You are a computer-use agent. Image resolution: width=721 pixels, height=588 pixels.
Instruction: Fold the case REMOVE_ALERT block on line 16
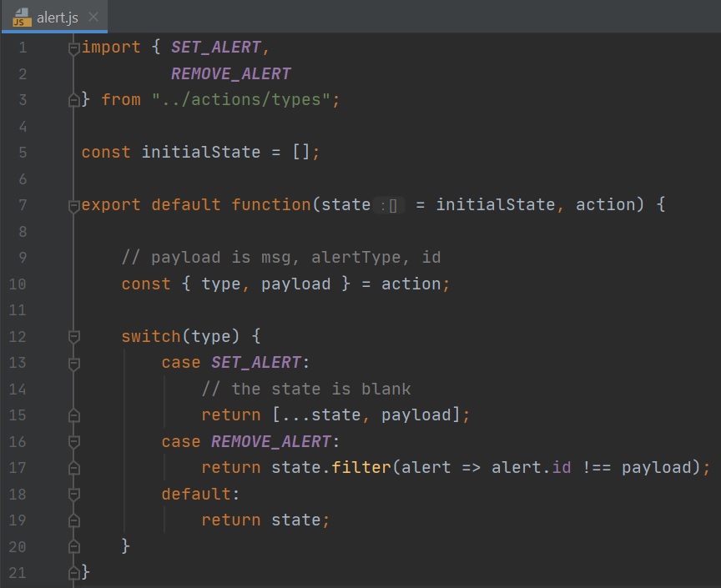[73, 442]
